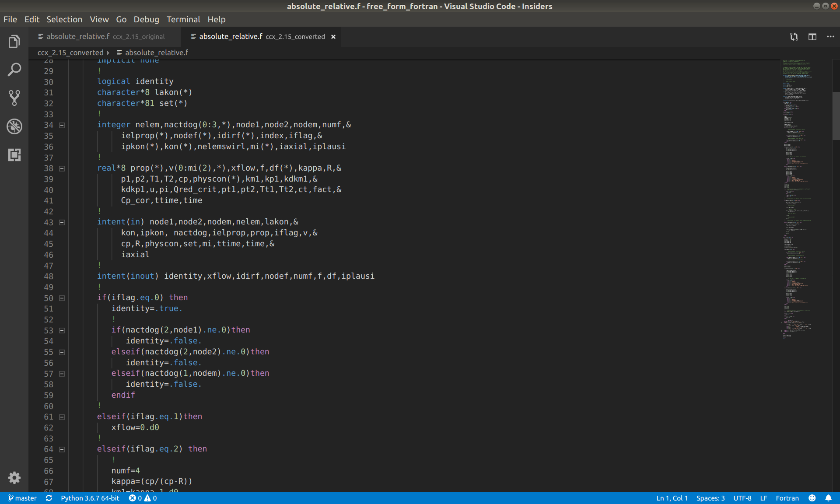This screenshot has height=504, width=840.
Task: Click on 'xflow=0.d0' code line
Action: pos(135,427)
